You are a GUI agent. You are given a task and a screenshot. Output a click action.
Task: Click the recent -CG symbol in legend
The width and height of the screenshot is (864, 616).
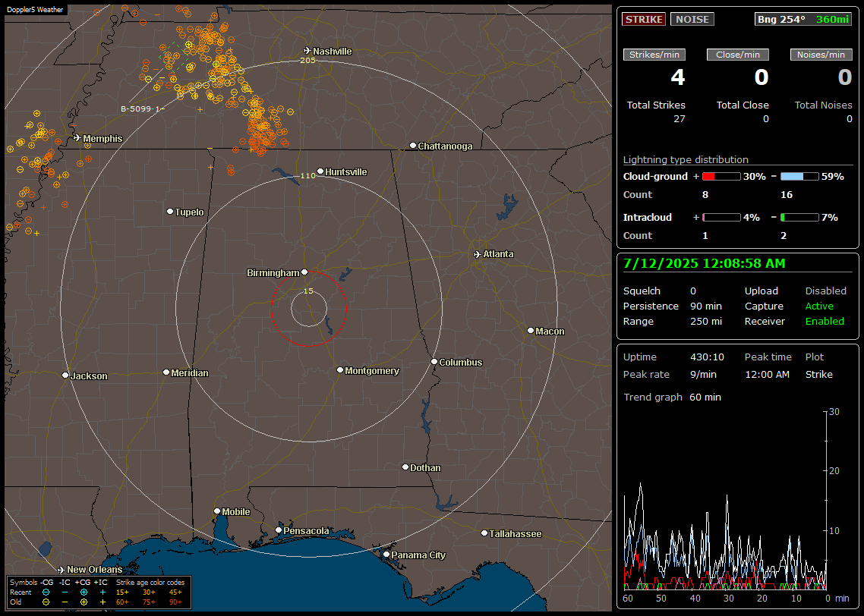[46, 592]
